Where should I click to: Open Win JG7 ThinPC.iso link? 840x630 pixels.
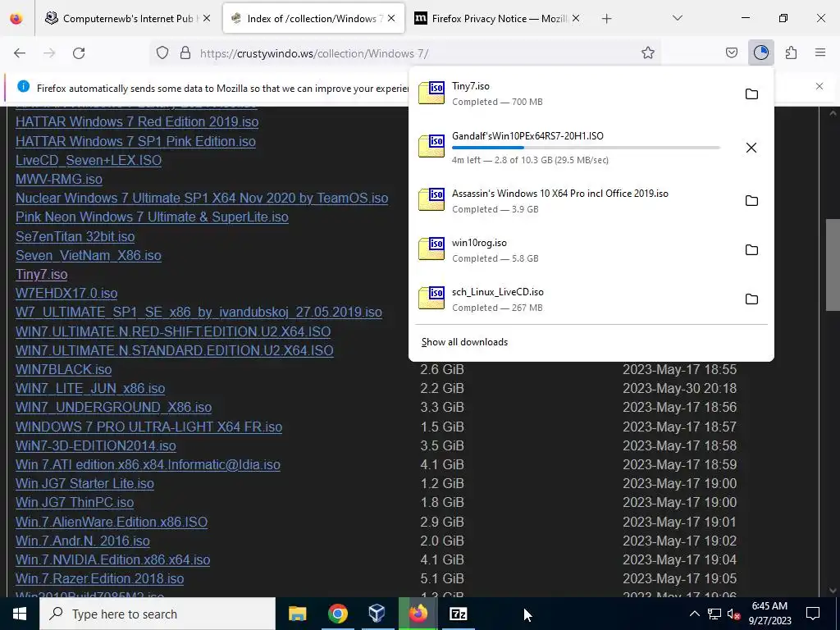pyautogui.click(x=75, y=503)
